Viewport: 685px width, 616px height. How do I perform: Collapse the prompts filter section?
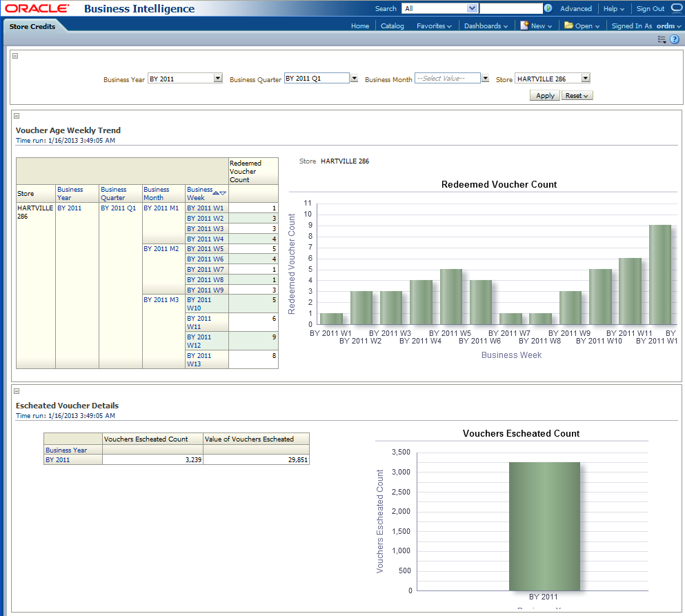(16, 56)
